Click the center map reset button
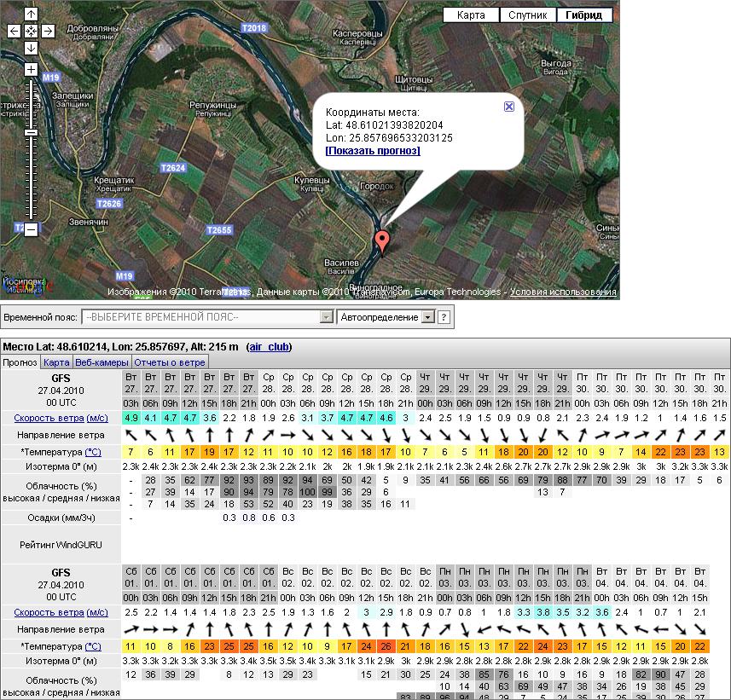This screenshot has height=700, width=731. (x=31, y=32)
